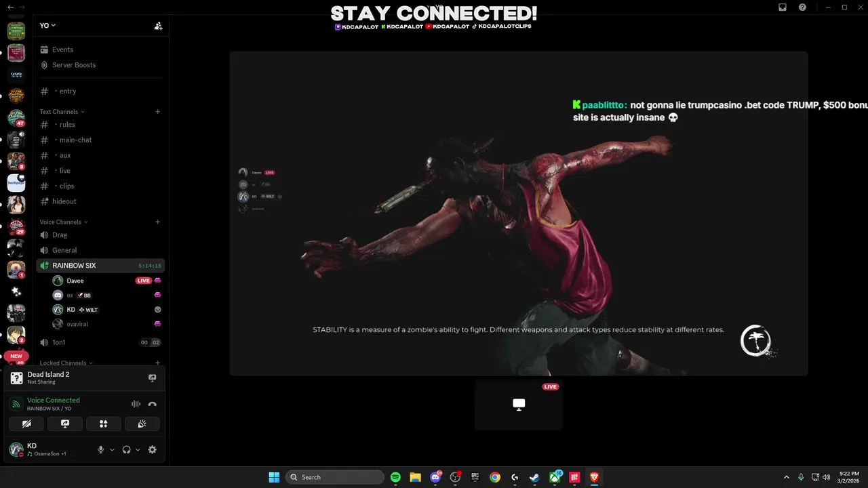
Task: Open the YO server dropdown menu
Action: coord(47,25)
